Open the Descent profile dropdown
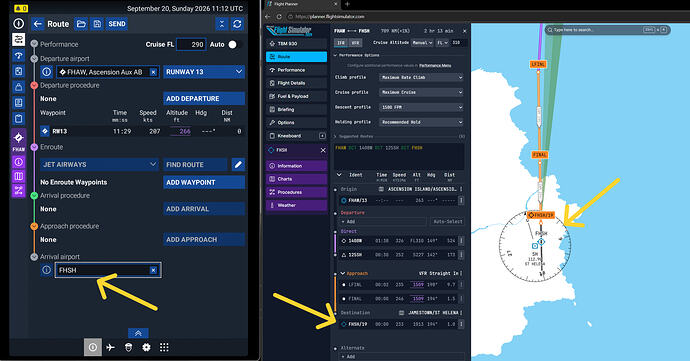690x361 pixels. [421, 107]
